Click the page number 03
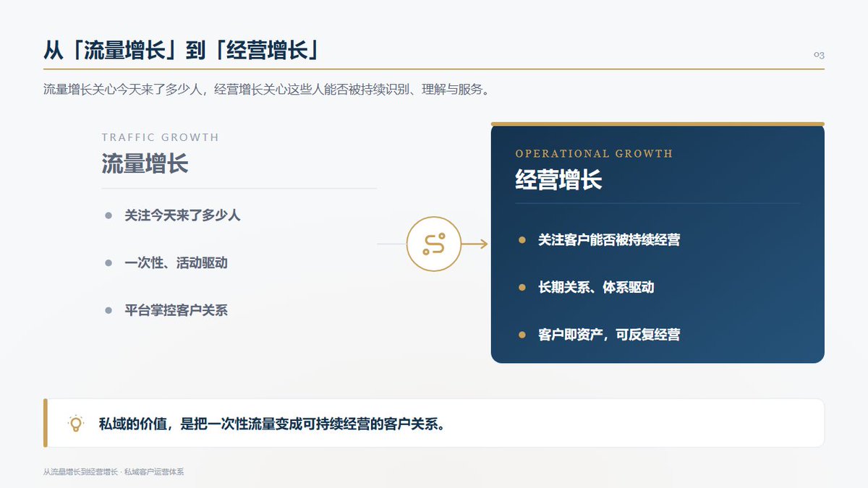The height and width of the screenshot is (488, 868). tap(819, 55)
